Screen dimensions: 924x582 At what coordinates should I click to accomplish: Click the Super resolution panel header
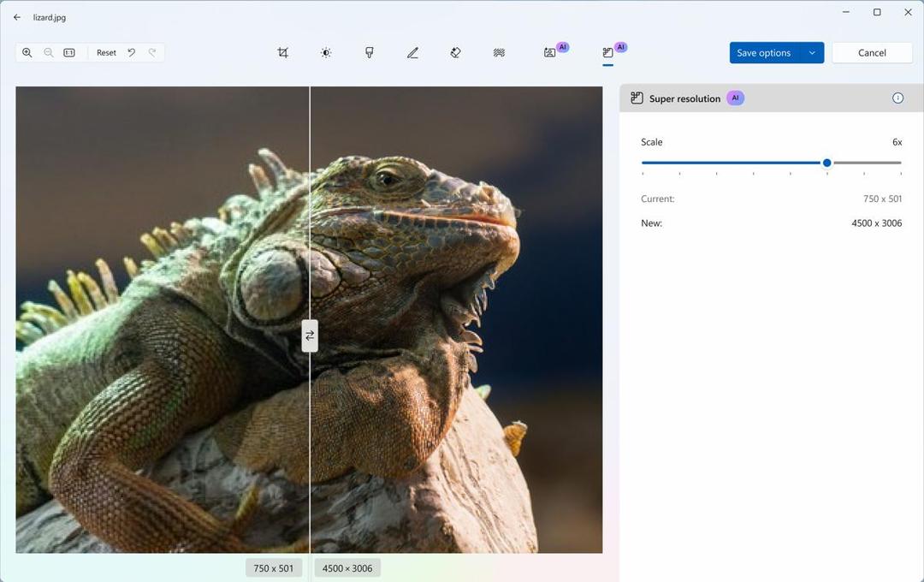(772, 98)
